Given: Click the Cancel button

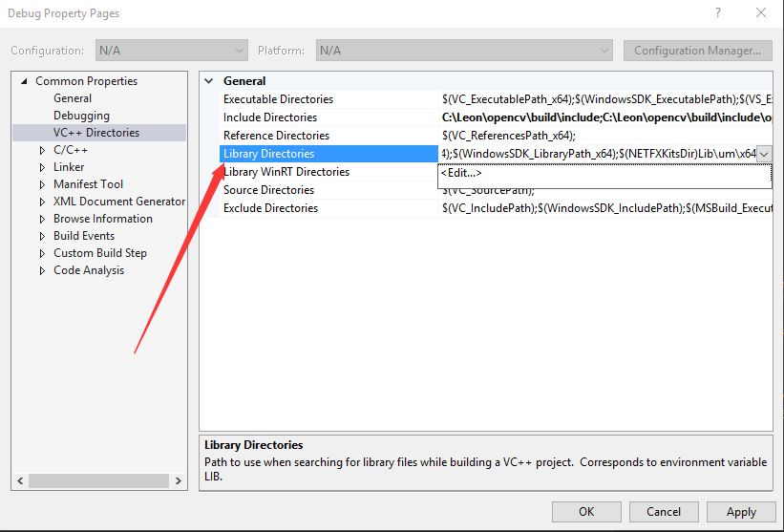Looking at the screenshot, I should (x=664, y=512).
